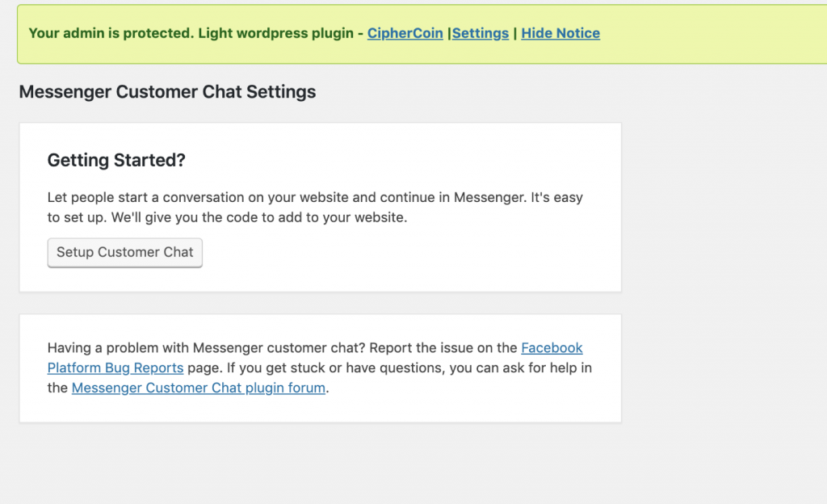Open the CipherCoin link in notice
827x504 pixels.
pyautogui.click(x=405, y=33)
